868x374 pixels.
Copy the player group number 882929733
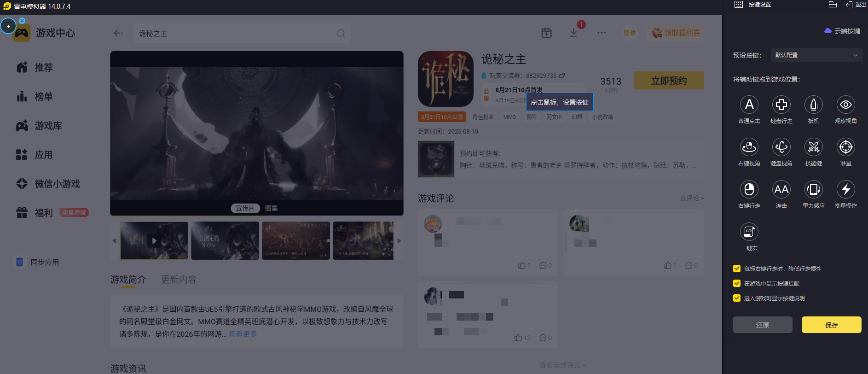(562, 76)
